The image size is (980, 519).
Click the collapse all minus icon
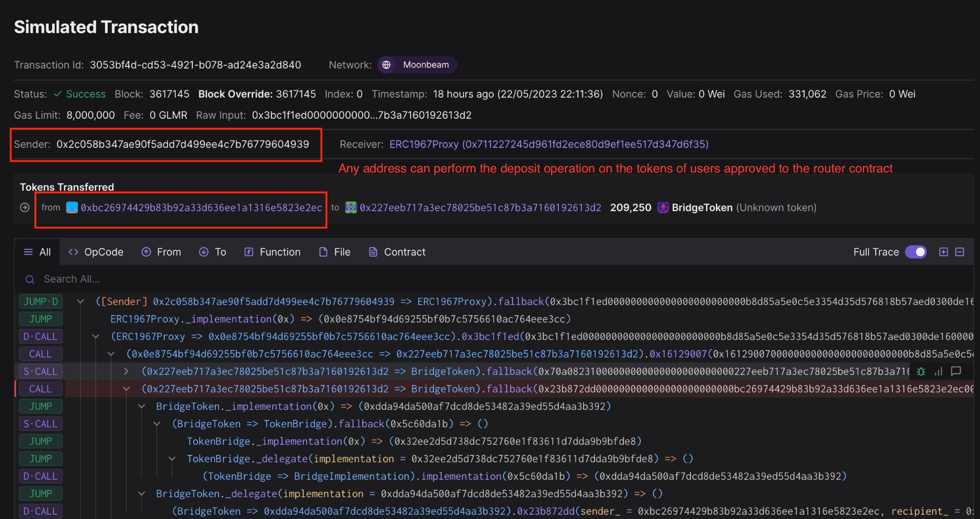960,252
